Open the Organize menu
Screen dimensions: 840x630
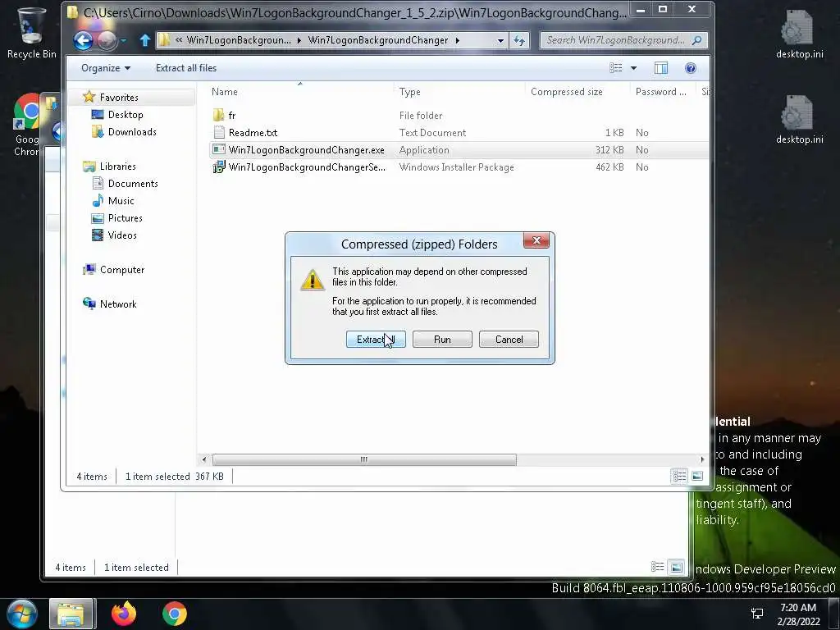[106, 68]
